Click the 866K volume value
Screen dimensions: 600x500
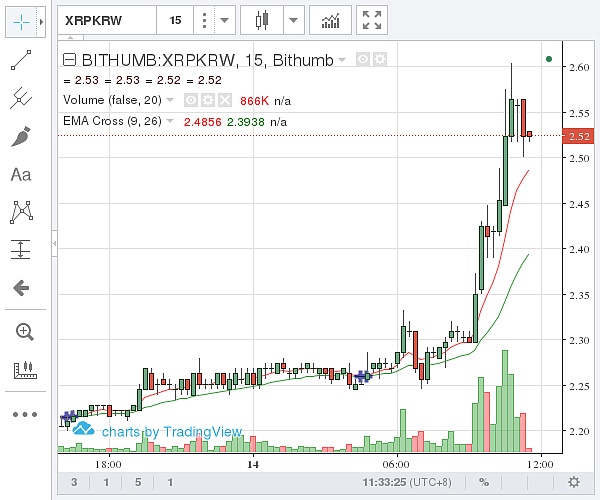[254, 101]
